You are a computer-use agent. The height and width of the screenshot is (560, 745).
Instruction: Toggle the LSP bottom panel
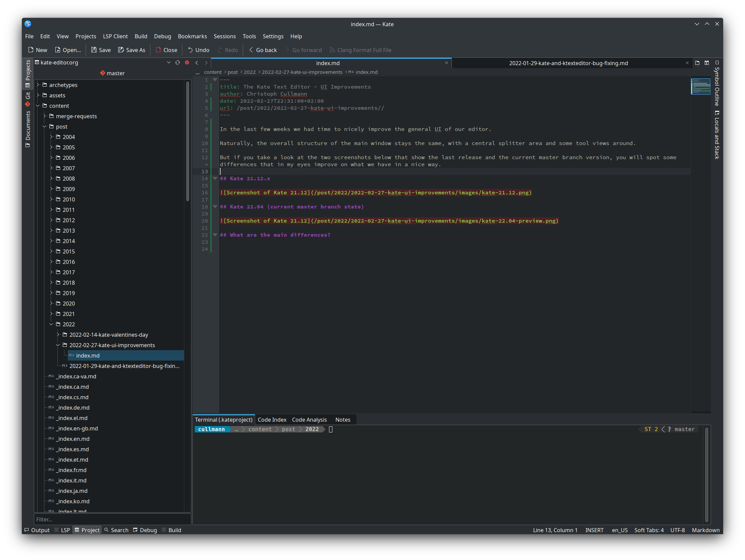(x=62, y=530)
